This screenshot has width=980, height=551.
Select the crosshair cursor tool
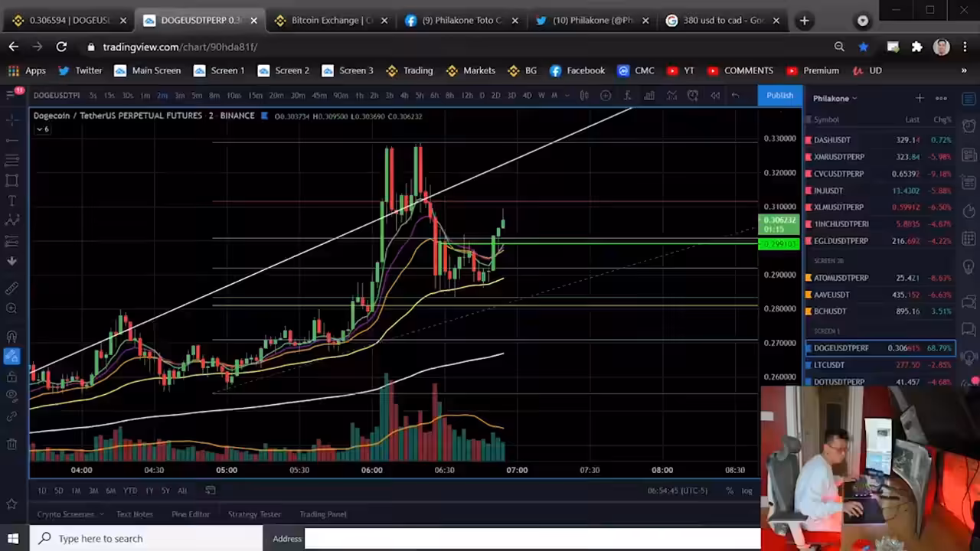(11, 120)
